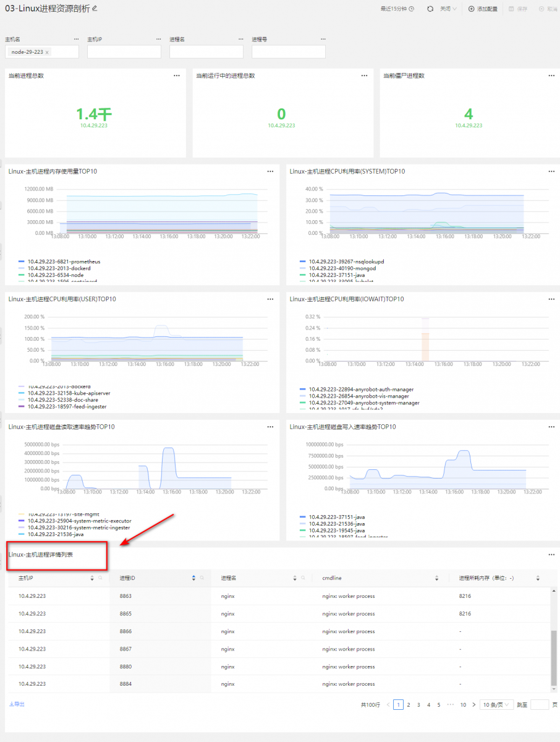Screen dimensions: 560x742
Task: Open options menu of CPU利用率(IOWAIT)TOP10 panel
Action: [551, 299]
